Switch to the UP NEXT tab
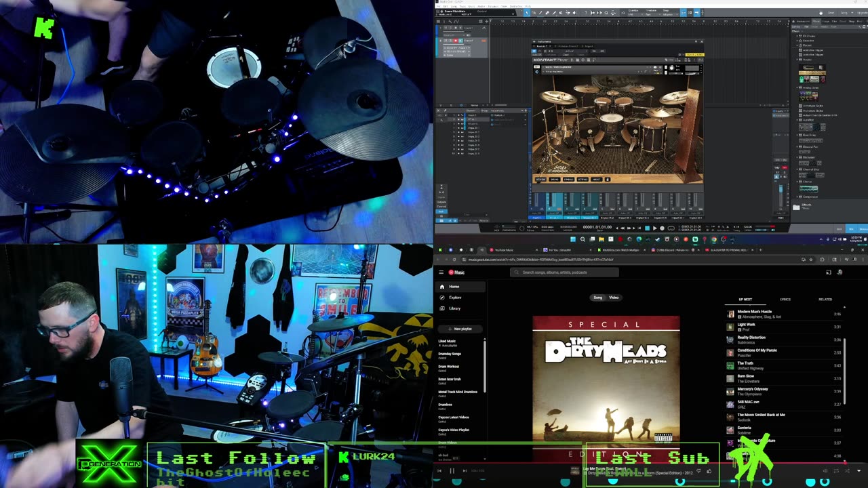Screen dimensions: 868x488 (745, 299)
